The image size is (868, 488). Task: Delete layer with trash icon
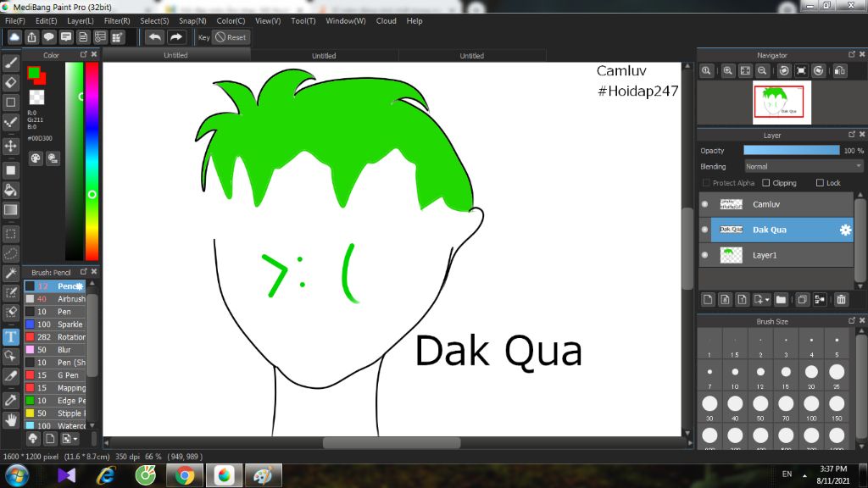[x=841, y=299]
